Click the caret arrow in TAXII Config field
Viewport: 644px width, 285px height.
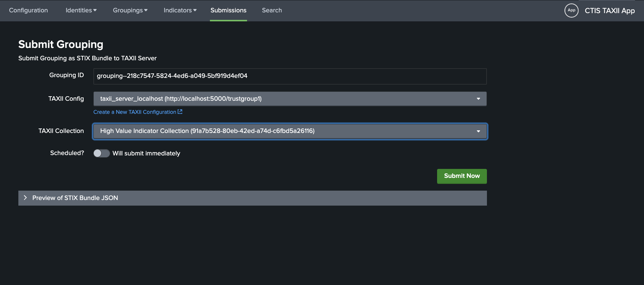pos(478,99)
